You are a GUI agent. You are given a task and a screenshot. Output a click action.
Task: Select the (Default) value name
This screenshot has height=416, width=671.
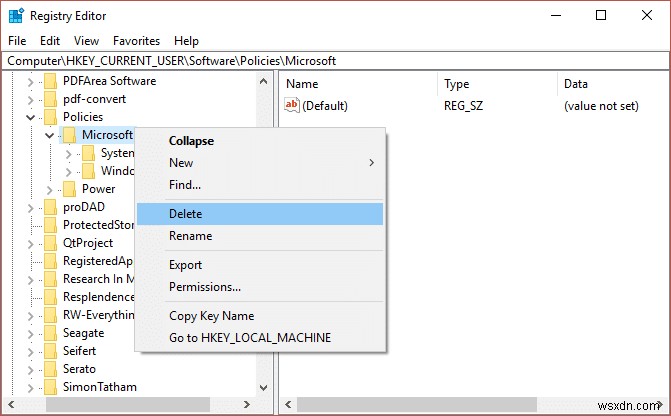pos(325,106)
